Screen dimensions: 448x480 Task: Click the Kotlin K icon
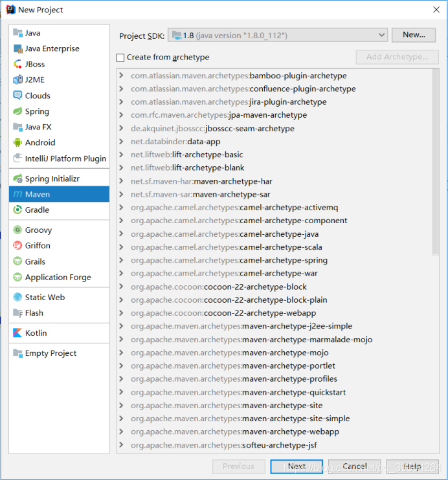17,333
